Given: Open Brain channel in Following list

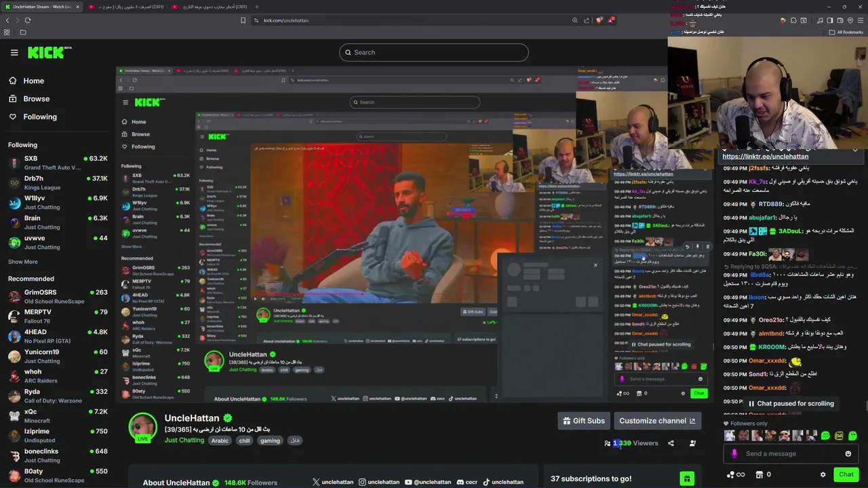Looking at the screenshot, I should tap(58, 222).
